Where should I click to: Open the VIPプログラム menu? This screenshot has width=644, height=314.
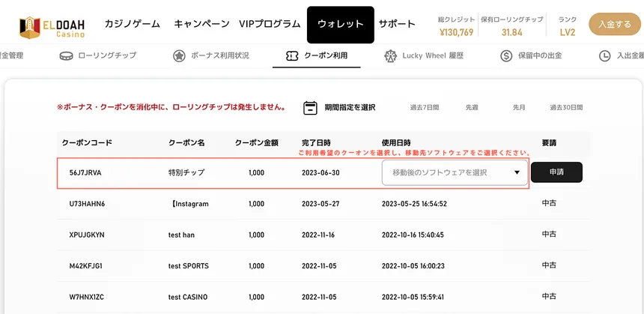pos(270,24)
